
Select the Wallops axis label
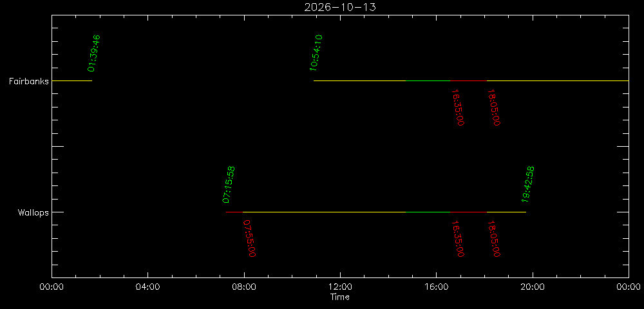click(x=33, y=212)
